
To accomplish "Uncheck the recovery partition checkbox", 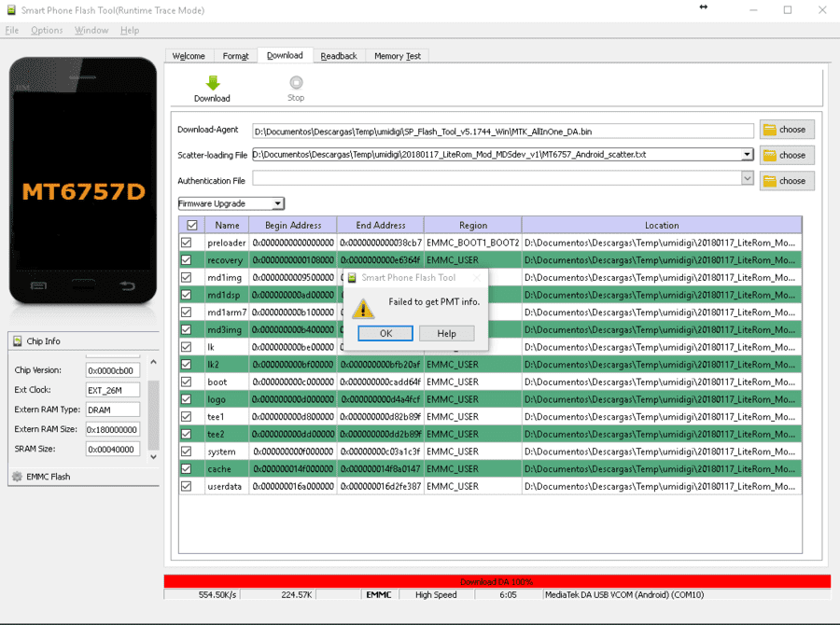I will [x=187, y=259].
